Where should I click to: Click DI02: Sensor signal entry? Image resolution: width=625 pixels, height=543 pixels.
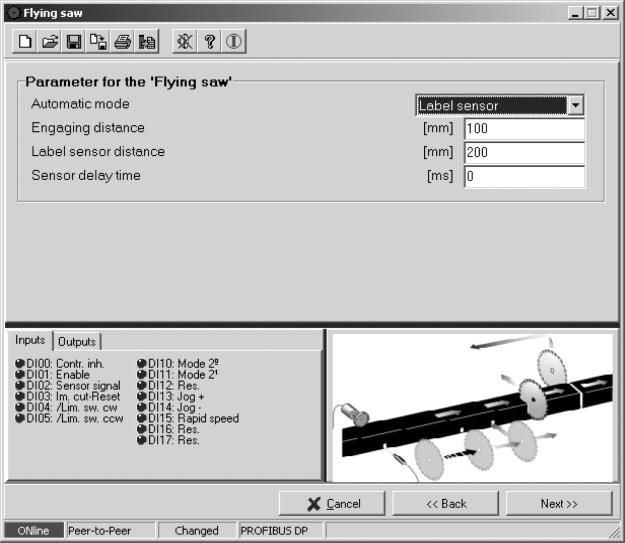[68, 386]
